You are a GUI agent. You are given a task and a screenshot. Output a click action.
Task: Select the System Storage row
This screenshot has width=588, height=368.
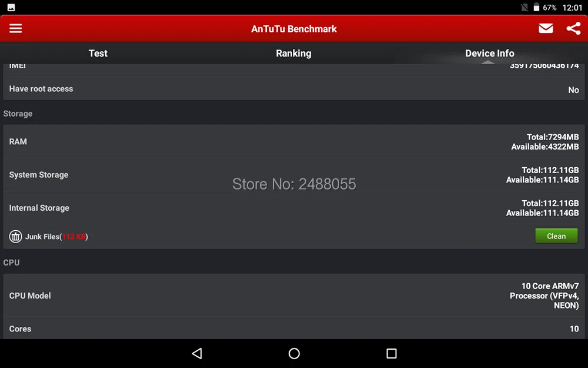pos(294,175)
